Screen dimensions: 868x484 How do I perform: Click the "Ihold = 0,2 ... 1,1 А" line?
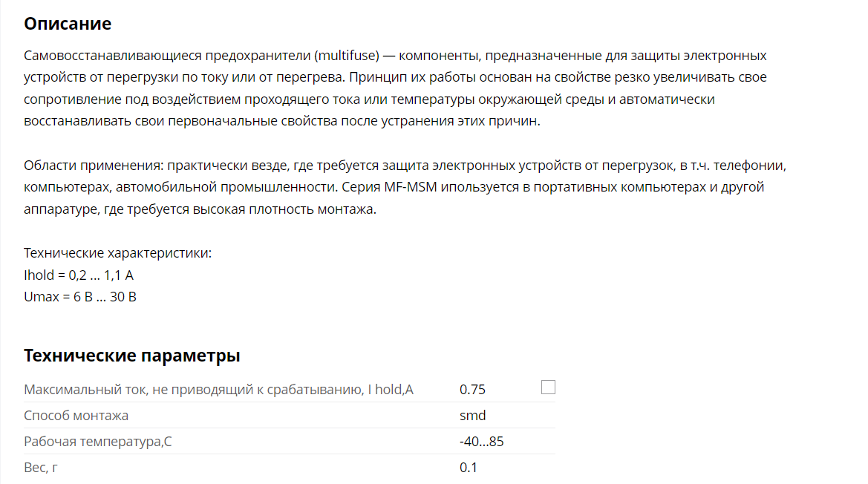click(79, 275)
